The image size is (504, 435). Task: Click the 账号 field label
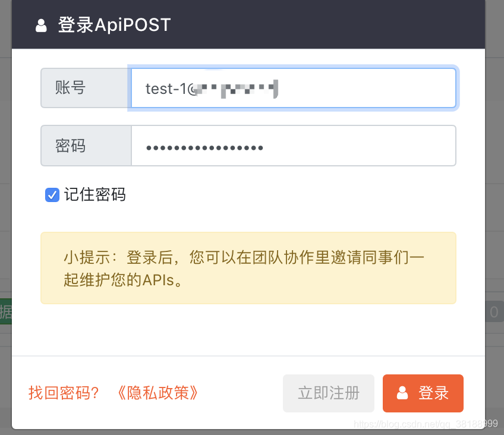71,87
